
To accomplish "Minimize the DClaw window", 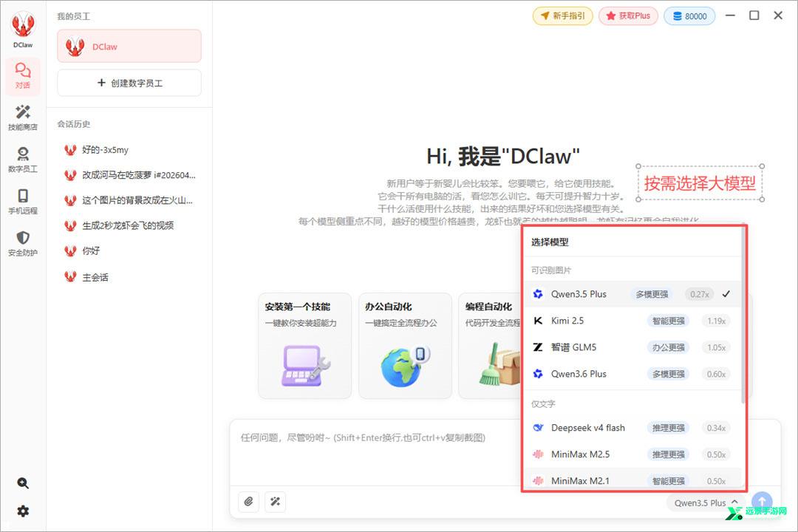I will pyautogui.click(x=730, y=16).
